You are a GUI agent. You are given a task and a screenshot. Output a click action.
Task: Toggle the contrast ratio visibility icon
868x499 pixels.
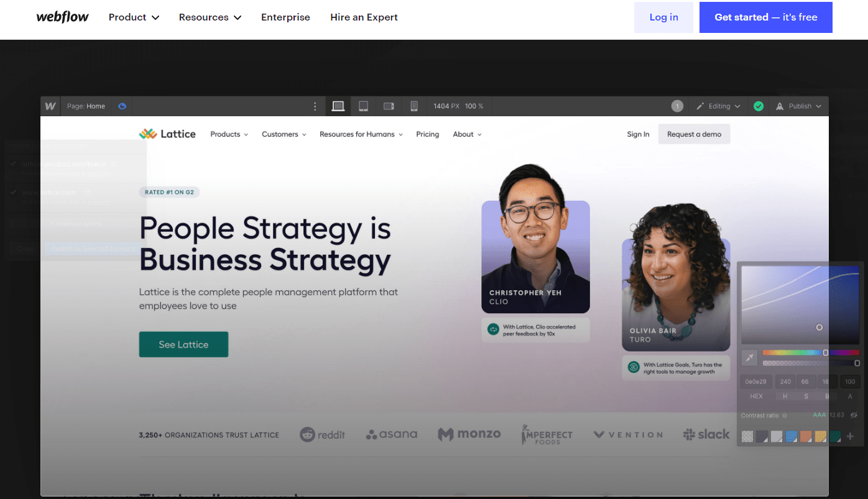click(854, 415)
